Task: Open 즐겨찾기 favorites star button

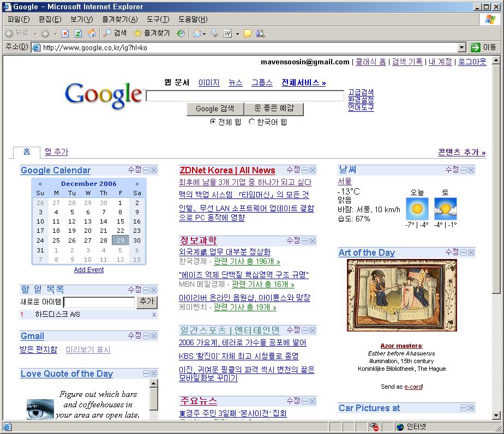Action: pos(152,33)
